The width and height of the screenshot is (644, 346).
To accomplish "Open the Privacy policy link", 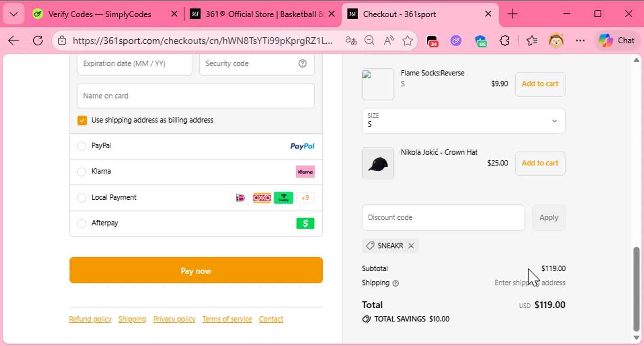I will click(x=174, y=319).
